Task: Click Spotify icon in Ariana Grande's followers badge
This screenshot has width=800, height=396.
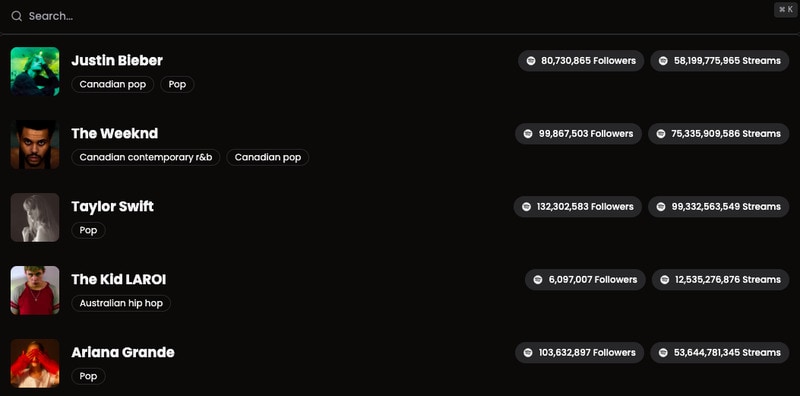Action: [x=528, y=353]
